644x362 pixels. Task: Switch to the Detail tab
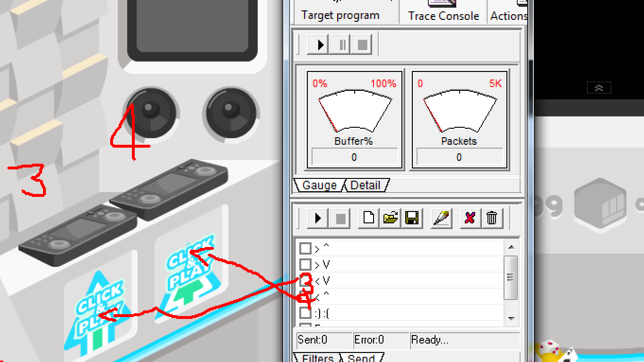click(366, 185)
